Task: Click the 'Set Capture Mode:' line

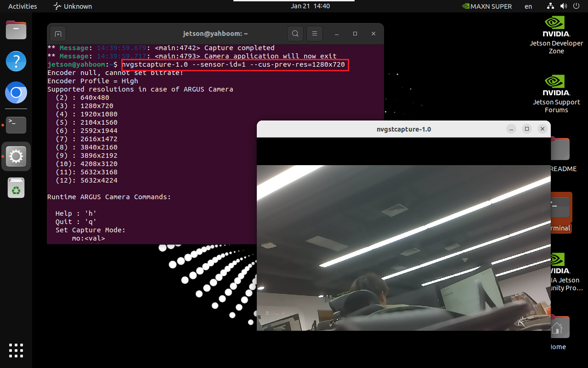Action: pos(90,230)
